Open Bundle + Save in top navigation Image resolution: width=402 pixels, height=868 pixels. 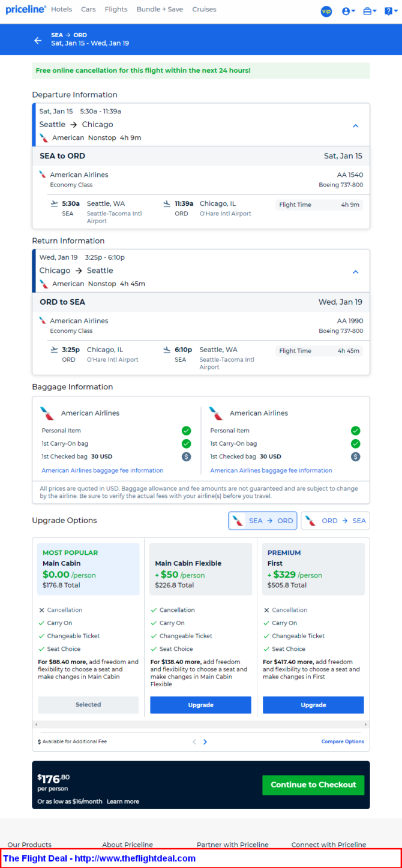[160, 10]
